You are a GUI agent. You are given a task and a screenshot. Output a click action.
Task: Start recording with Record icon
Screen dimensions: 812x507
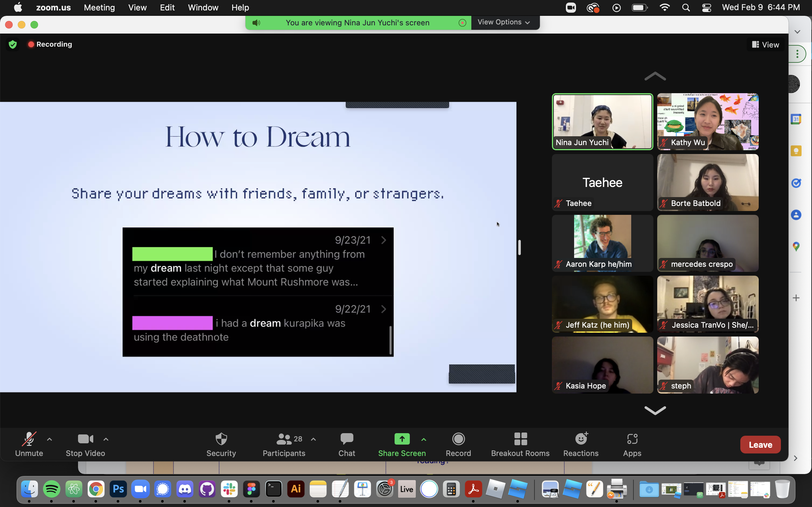pos(458,444)
